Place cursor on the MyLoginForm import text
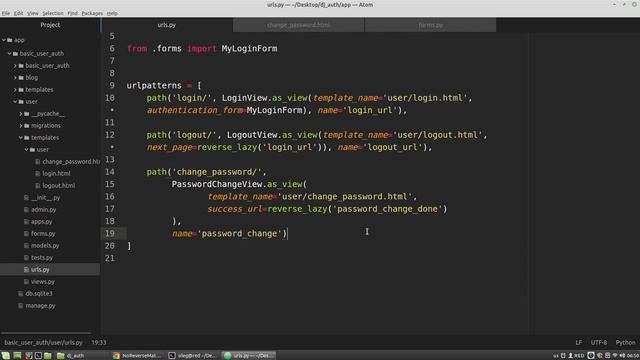This screenshot has width=640, height=360. (249, 49)
